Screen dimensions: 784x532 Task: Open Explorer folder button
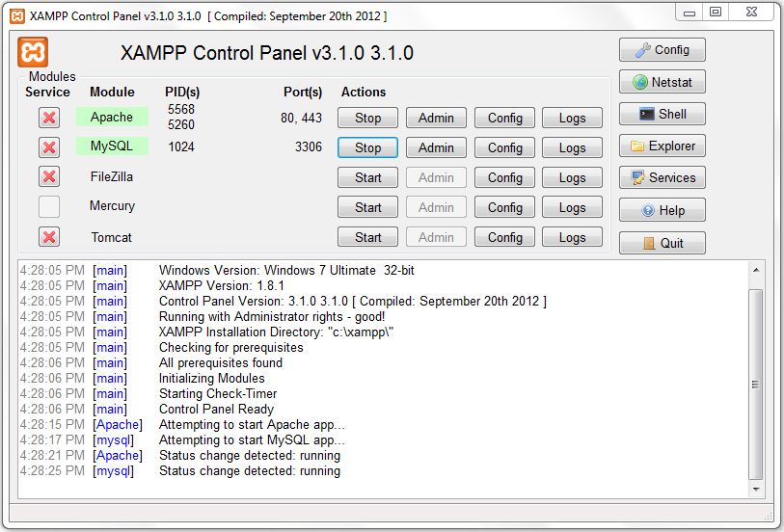662,146
